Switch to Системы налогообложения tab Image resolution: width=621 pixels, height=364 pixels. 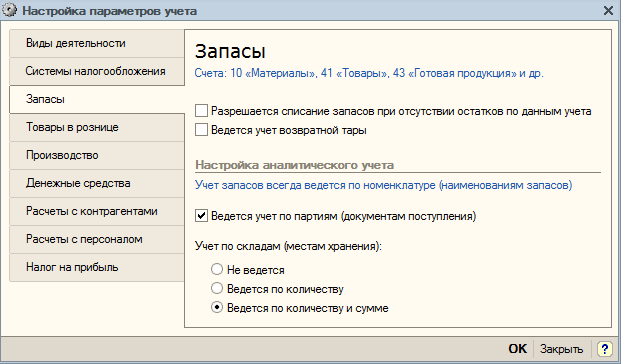[x=97, y=71]
